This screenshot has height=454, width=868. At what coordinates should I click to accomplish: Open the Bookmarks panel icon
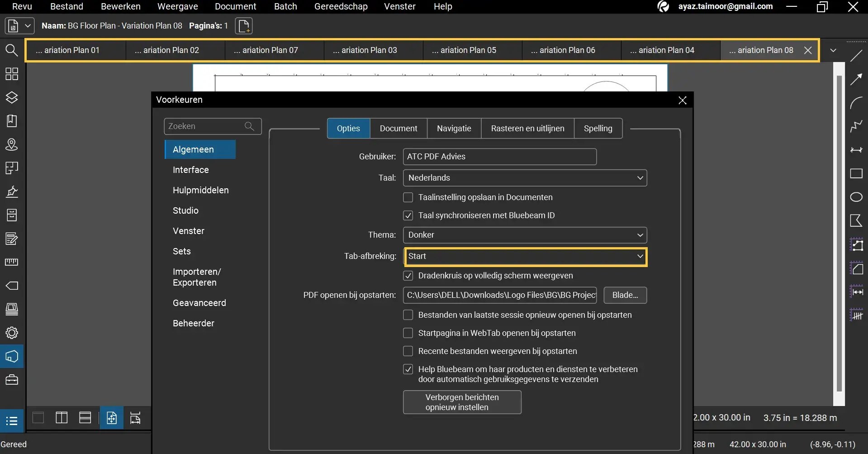[12, 121]
